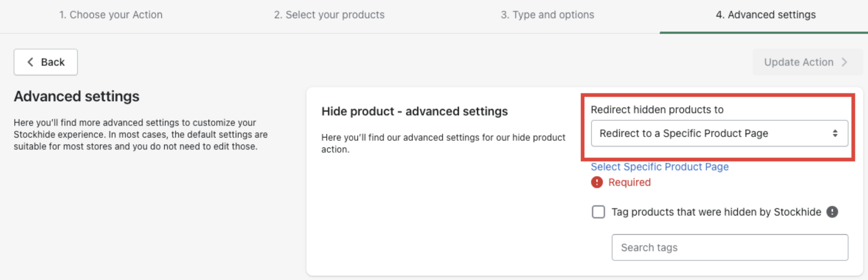Click the "Hide product - advanced settings" heading
This screenshot has height=280, width=868.
414,111
